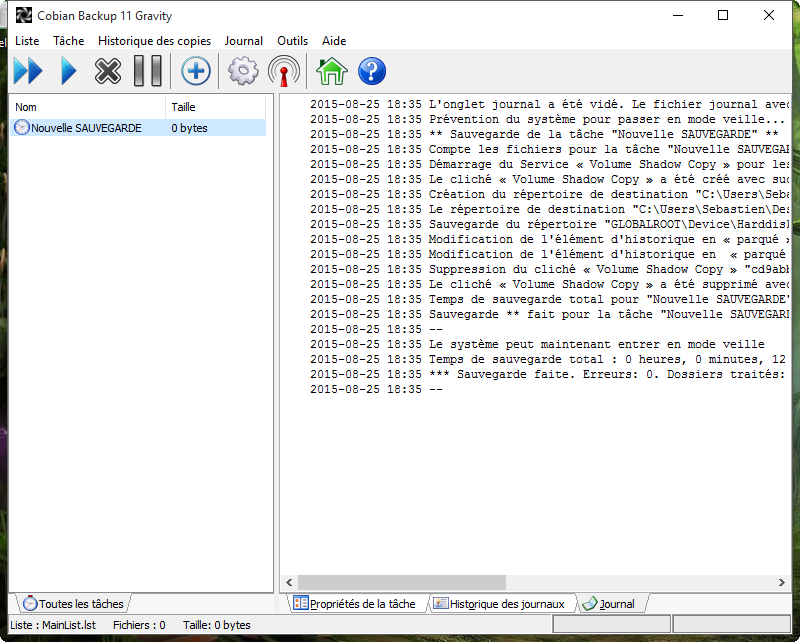Image resolution: width=800 pixels, height=642 pixels.
Task: Maximize the Cobian Backup window
Action: tap(723, 15)
